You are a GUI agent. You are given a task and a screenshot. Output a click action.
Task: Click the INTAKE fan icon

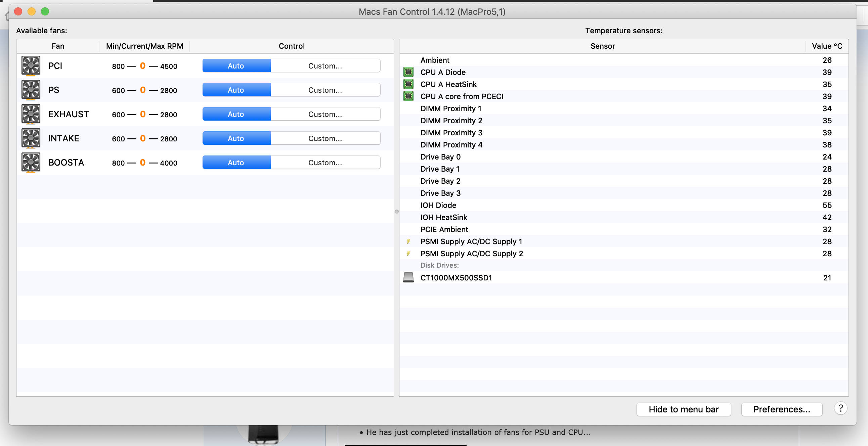click(31, 138)
